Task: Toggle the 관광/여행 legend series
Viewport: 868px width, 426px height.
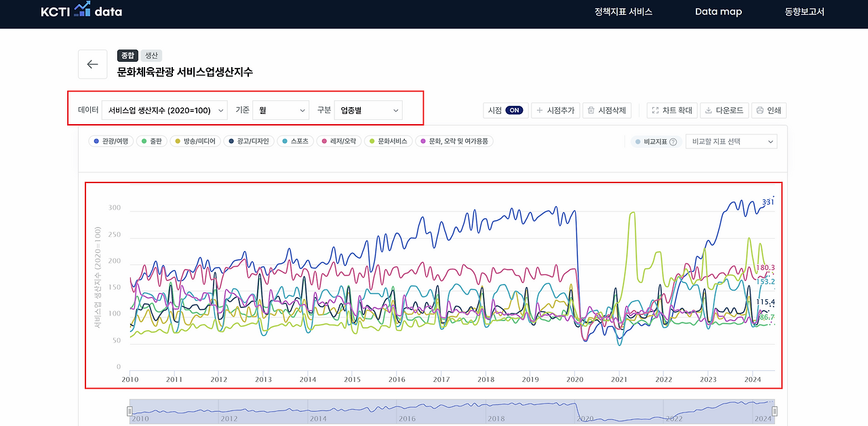Action: (x=111, y=141)
